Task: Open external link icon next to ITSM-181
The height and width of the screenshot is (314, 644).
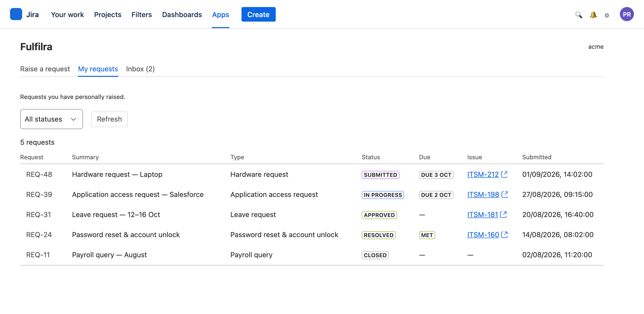Action: 504,215
